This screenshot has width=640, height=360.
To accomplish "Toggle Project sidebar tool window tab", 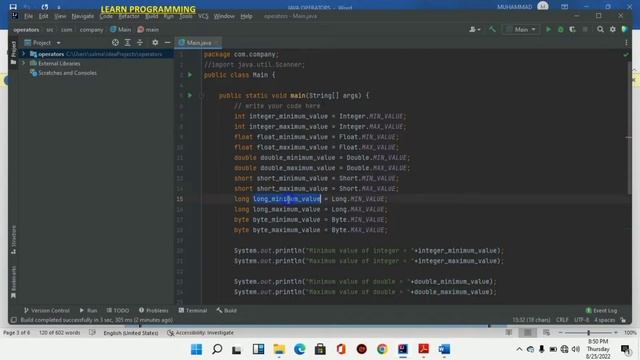I will click(x=13, y=53).
